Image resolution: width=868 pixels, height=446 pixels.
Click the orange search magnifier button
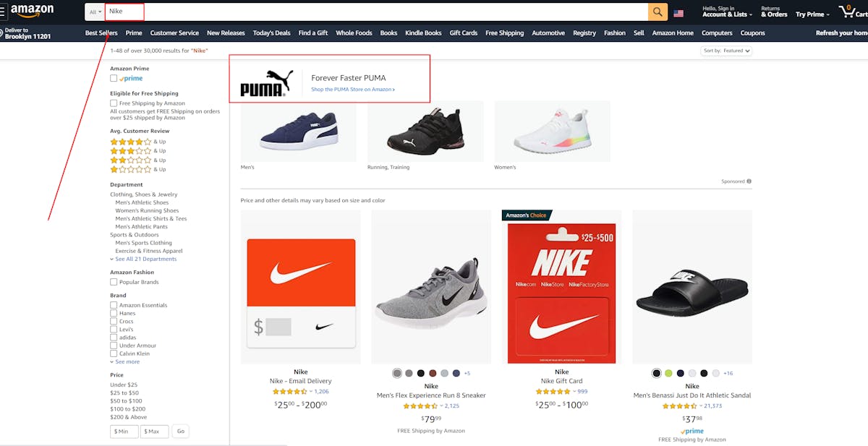point(658,12)
